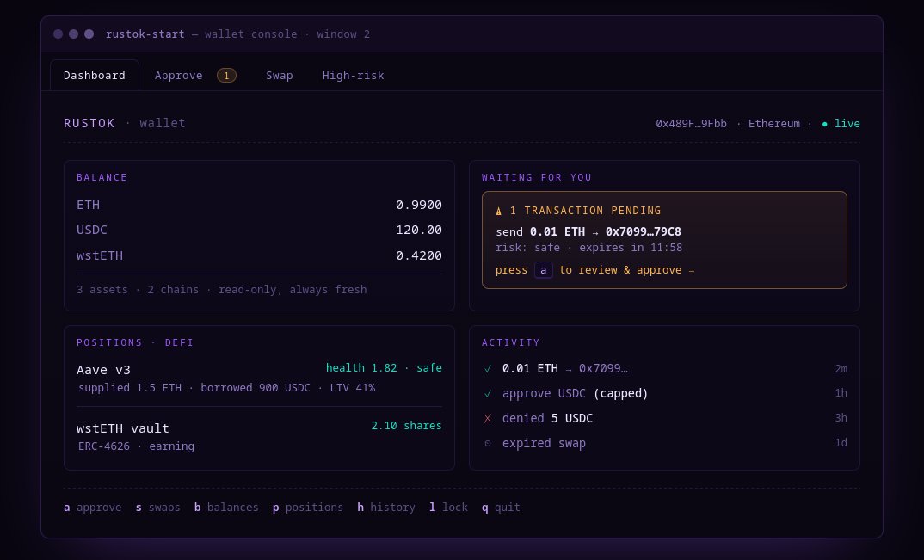Go to the High-risk tab
The width and height of the screenshot is (924, 560).
353,76
